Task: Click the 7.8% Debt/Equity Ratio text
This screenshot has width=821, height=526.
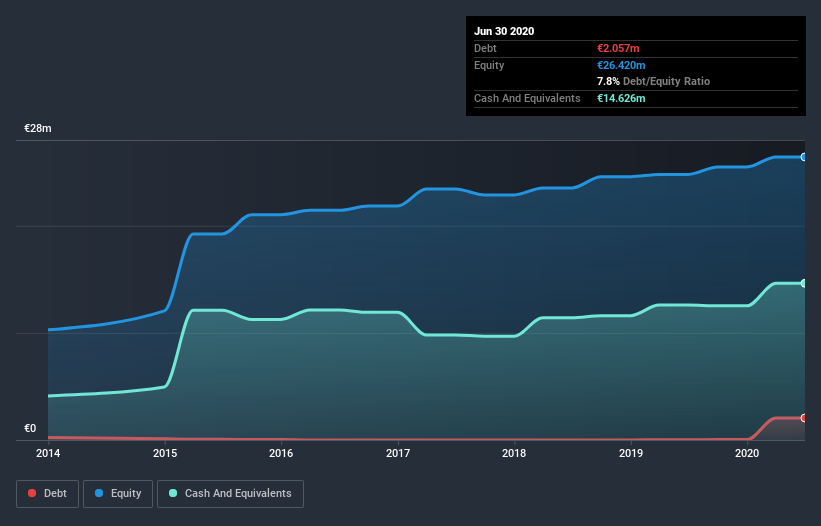Action: pos(653,82)
